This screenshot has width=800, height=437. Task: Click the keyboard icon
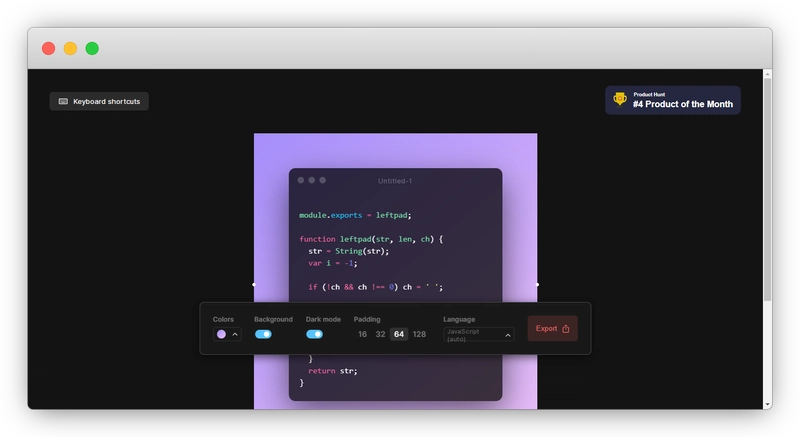pyautogui.click(x=63, y=101)
